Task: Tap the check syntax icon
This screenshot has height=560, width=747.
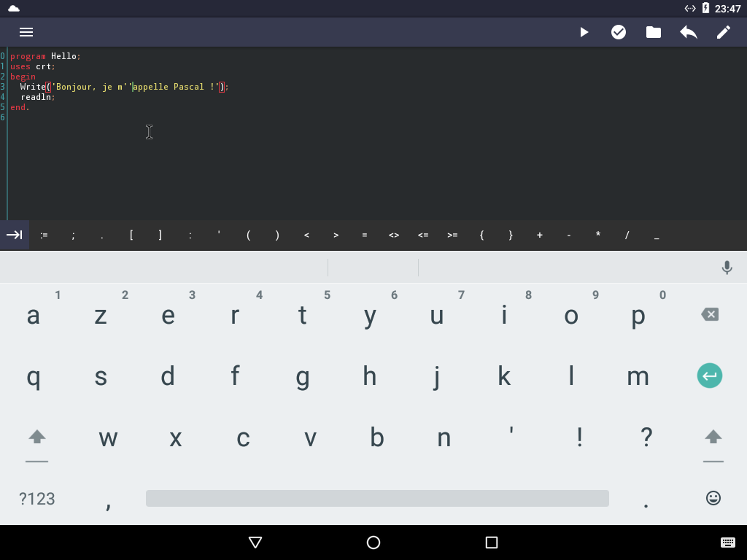Action: pos(619,32)
